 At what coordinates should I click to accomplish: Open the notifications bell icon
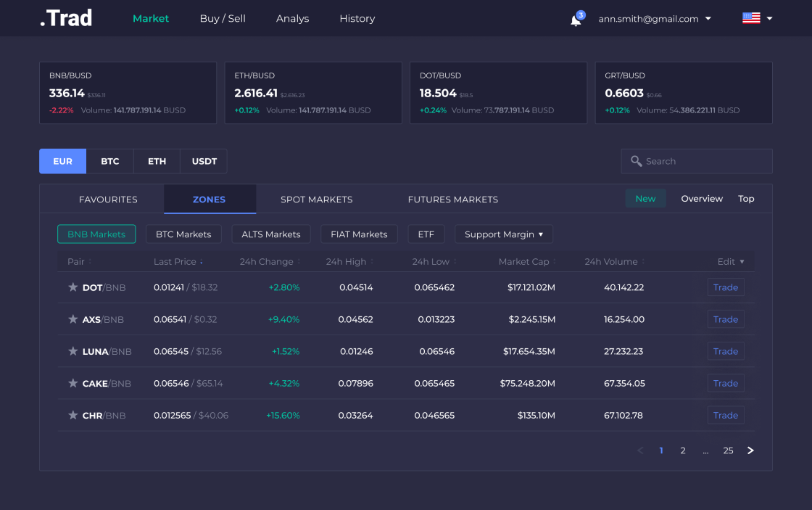pos(576,20)
